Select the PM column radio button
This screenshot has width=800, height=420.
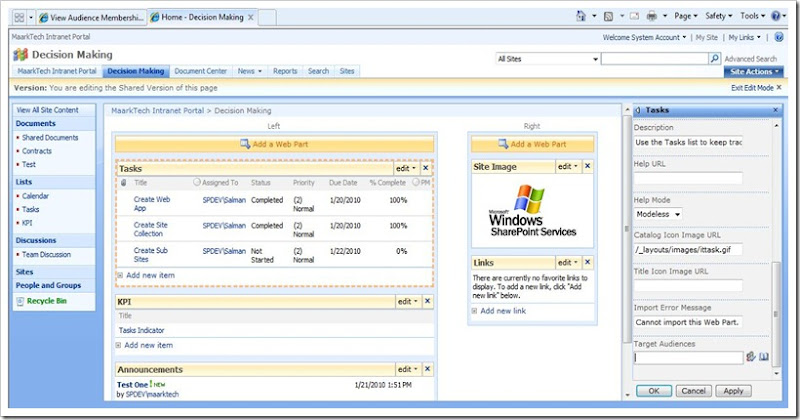(x=414, y=183)
